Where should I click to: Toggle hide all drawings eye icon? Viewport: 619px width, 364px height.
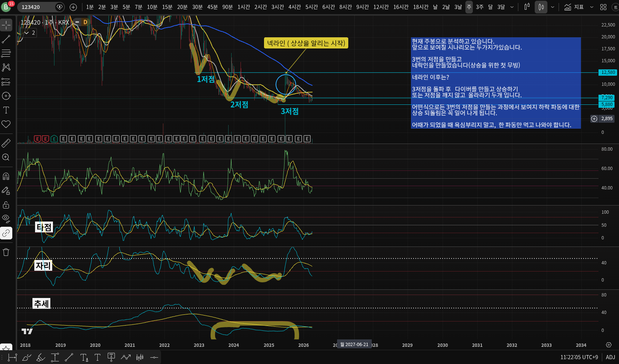6,219
